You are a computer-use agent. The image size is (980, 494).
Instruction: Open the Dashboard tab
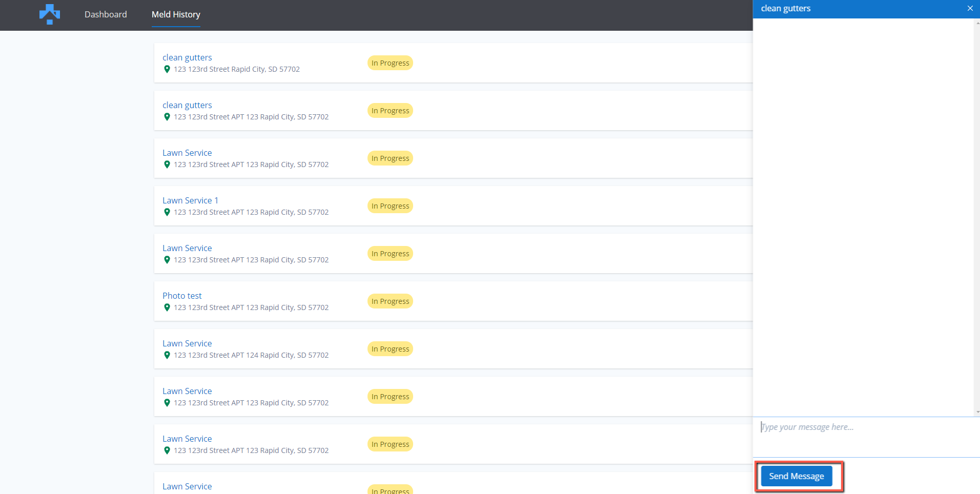click(106, 14)
